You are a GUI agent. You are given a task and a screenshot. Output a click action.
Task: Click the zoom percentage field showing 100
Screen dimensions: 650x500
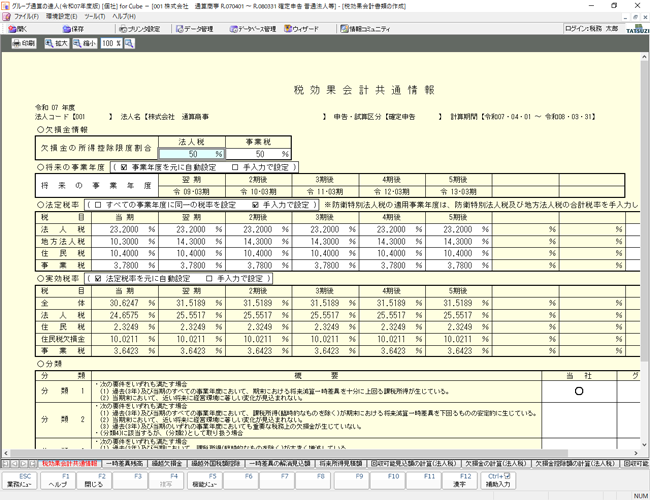click(x=111, y=43)
